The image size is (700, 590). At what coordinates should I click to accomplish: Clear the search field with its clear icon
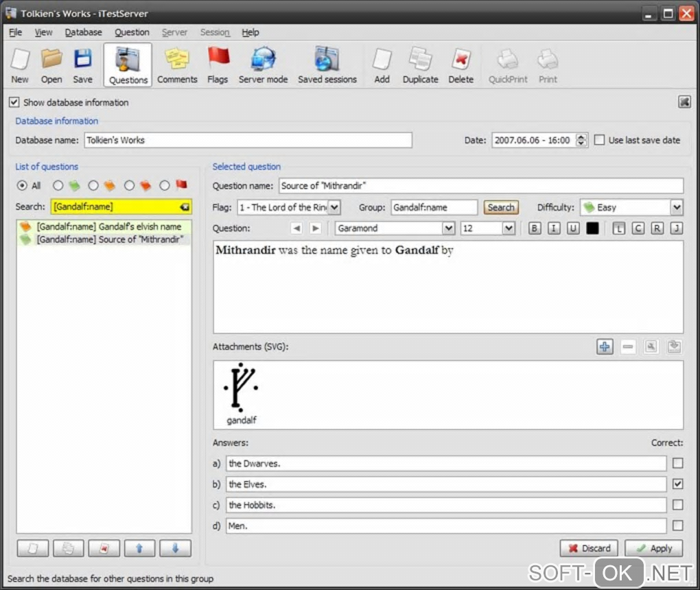point(185,206)
